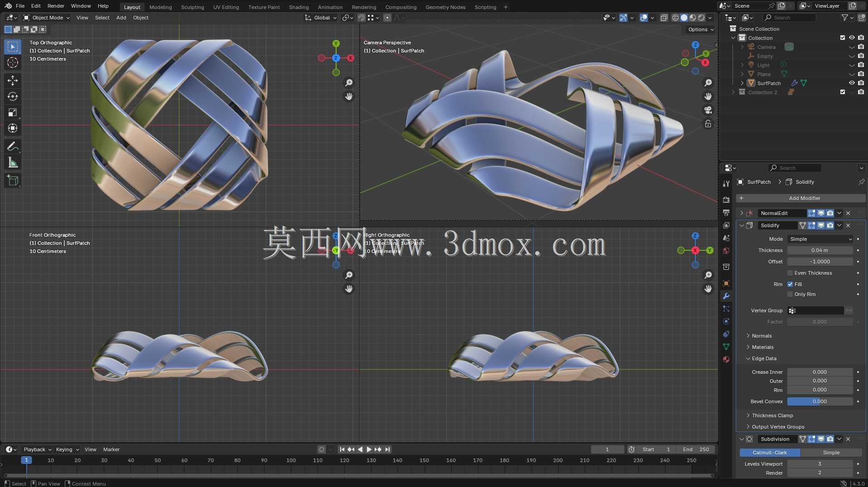The width and height of the screenshot is (868, 487).
Task: Open timeline Playback popover
Action: tap(37, 449)
